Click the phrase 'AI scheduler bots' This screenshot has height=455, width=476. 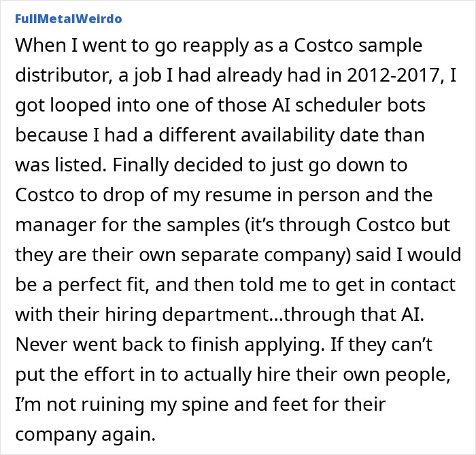[x=346, y=105]
